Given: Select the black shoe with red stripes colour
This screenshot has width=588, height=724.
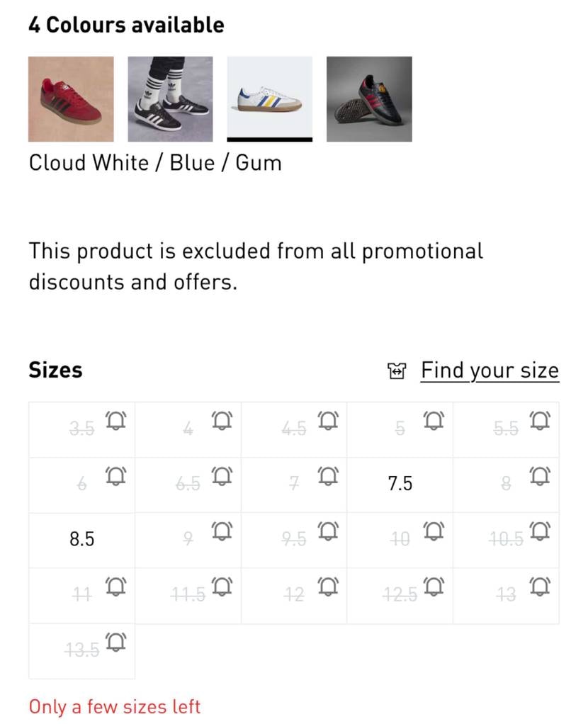Looking at the screenshot, I should pyautogui.click(x=369, y=99).
